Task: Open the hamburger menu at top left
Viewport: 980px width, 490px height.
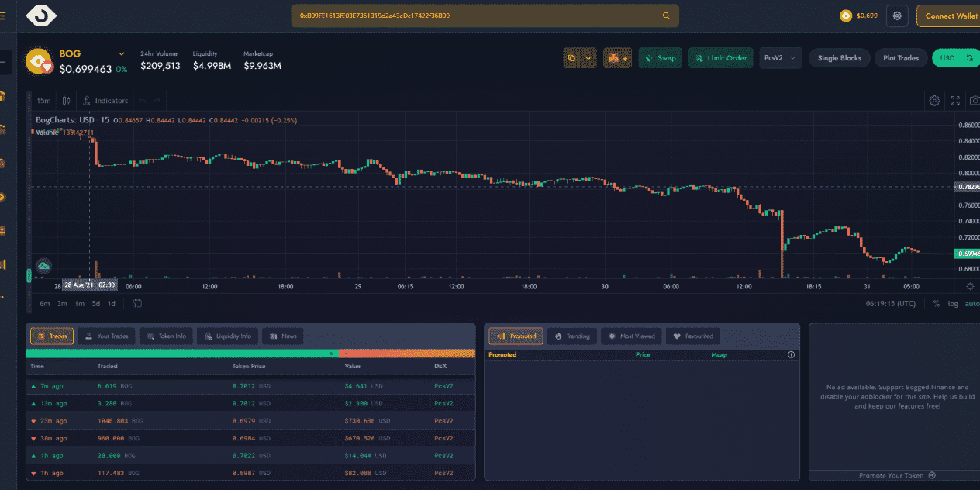Action: tap(3, 16)
